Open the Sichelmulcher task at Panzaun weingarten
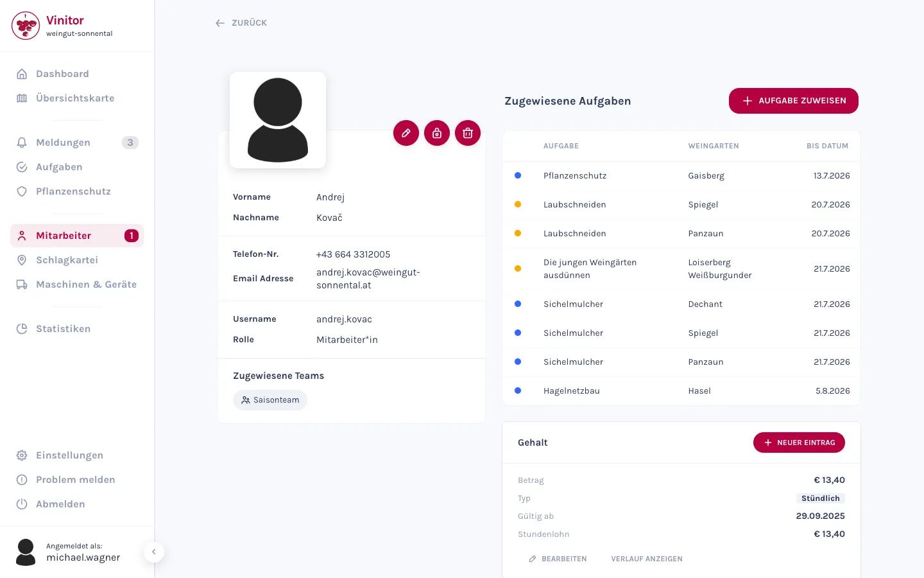 point(681,362)
